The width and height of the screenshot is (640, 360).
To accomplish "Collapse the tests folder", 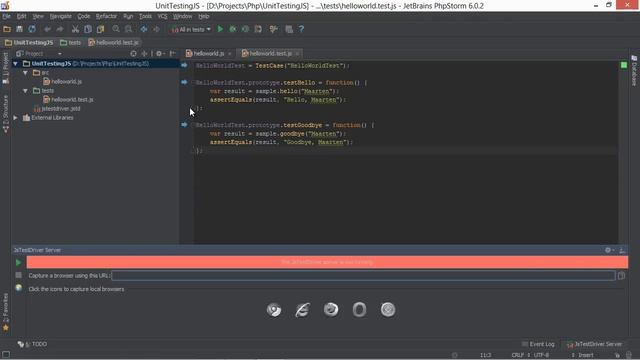I will [25, 91].
